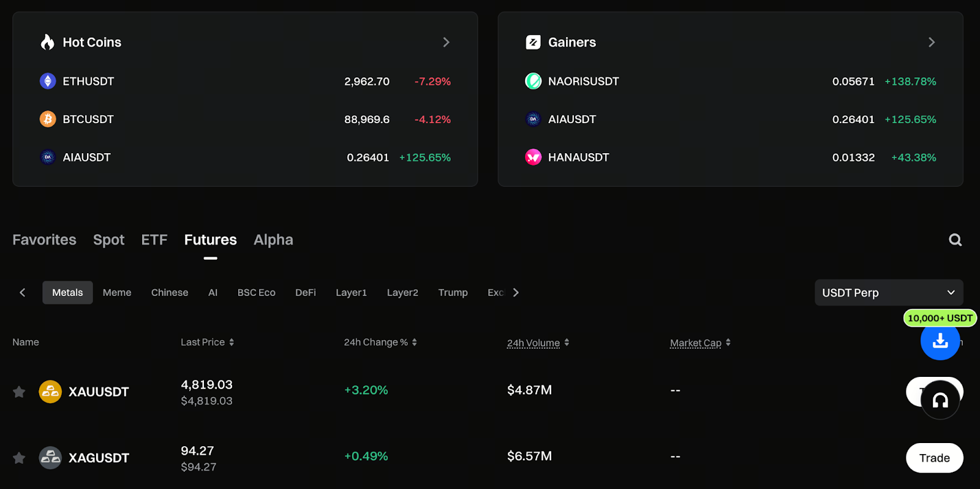Click the XAUUSDT gold coin icon
980x489 pixels.
point(50,392)
